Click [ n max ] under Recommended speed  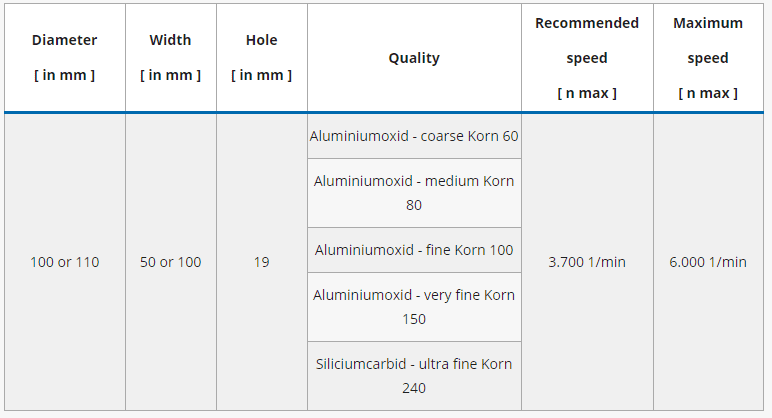tap(587, 93)
